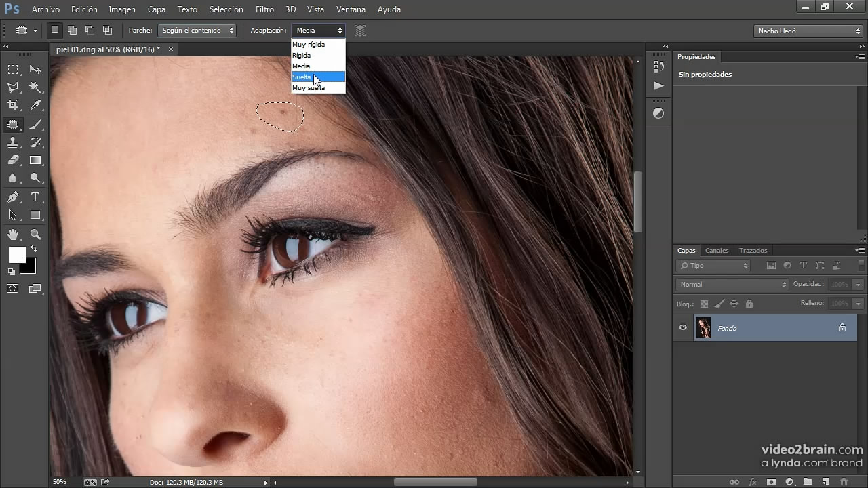Click the Zoom tool in toolbox
Screen dimensions: 868x488
pyautogui.click(x=35, y=235)
